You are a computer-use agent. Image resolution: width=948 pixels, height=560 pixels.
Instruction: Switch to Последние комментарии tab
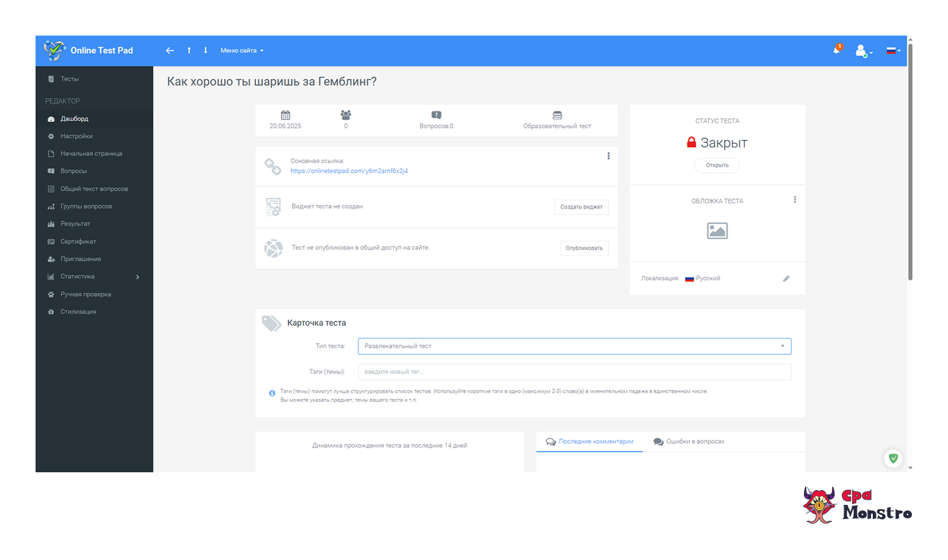pos(590,441)
